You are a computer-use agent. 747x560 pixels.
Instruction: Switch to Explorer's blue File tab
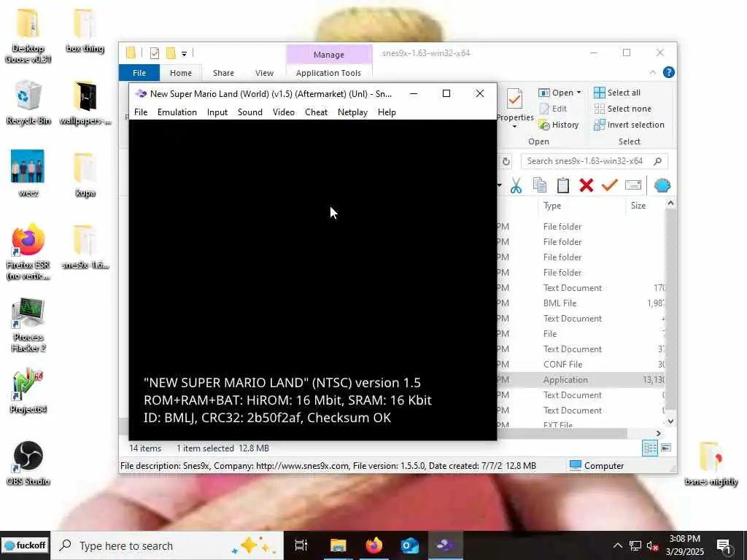click(139, 73)
